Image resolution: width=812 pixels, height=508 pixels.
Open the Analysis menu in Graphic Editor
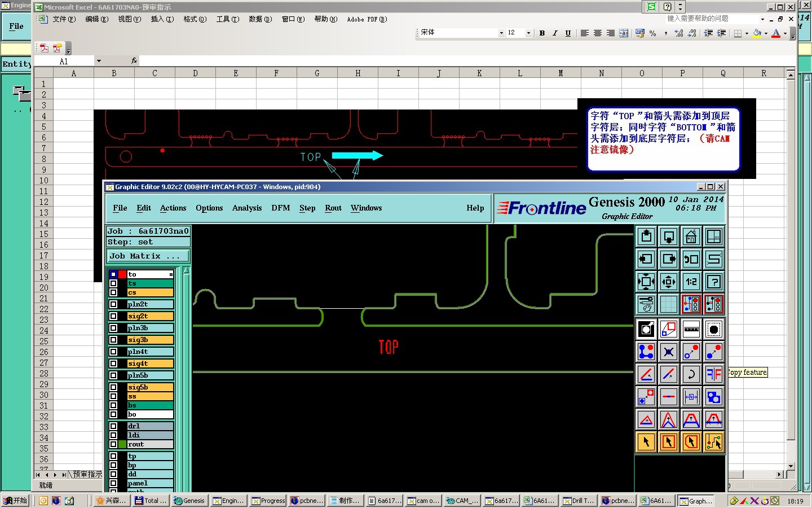point(247,208)
